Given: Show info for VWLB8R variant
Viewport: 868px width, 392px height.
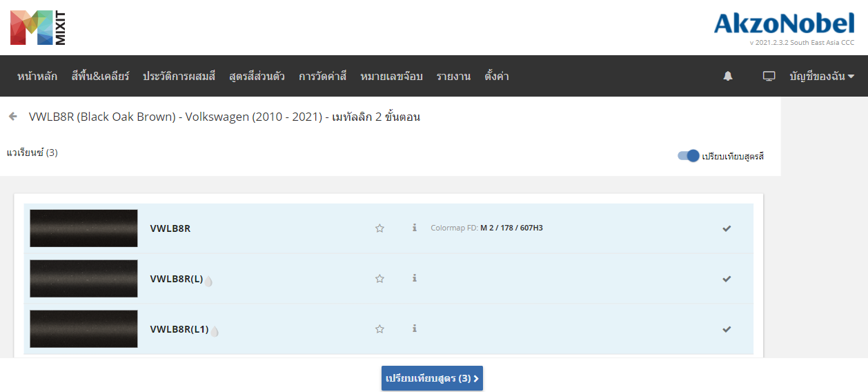Looking at the screenshot, I should pos(415,228).
